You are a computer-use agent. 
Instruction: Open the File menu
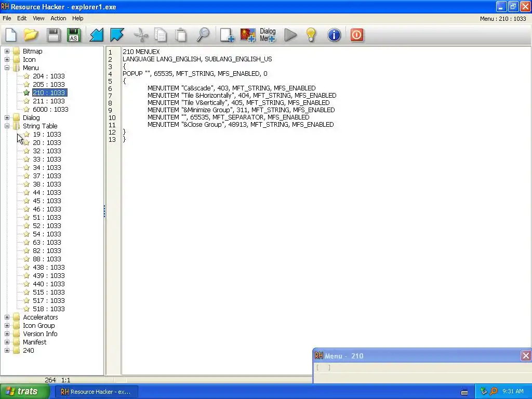pos(7,18)
